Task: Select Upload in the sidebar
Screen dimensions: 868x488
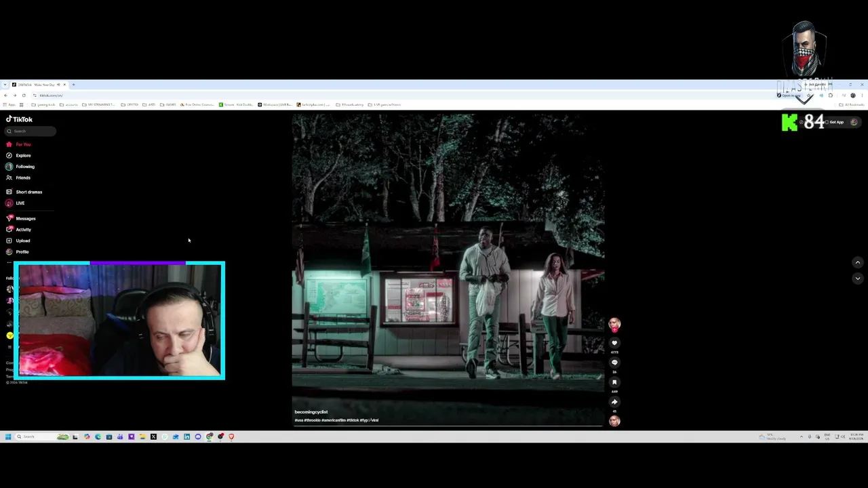Action: pyautogui.click(x=23, y=241)
